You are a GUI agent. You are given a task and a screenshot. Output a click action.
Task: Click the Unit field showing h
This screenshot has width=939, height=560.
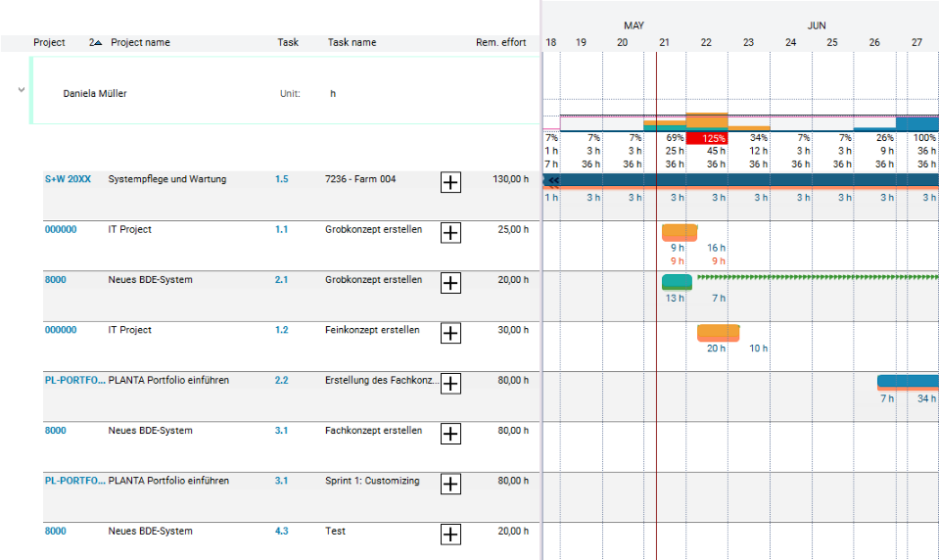click(333, 94)
